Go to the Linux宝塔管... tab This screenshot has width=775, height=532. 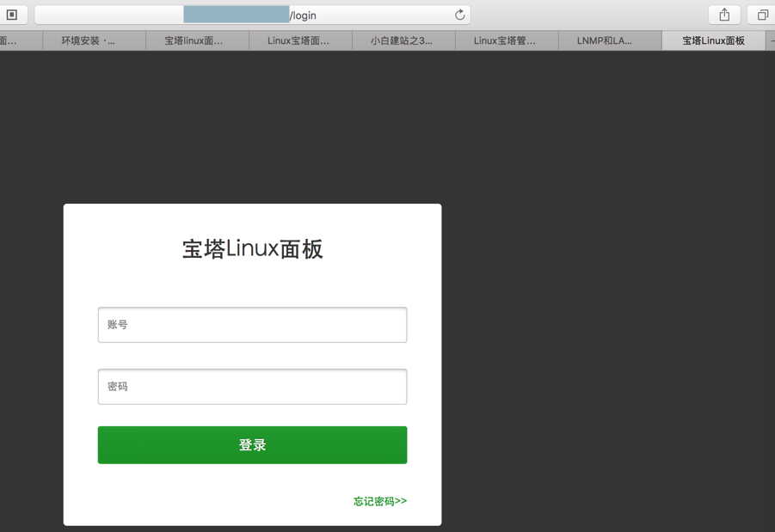(507, 40)
